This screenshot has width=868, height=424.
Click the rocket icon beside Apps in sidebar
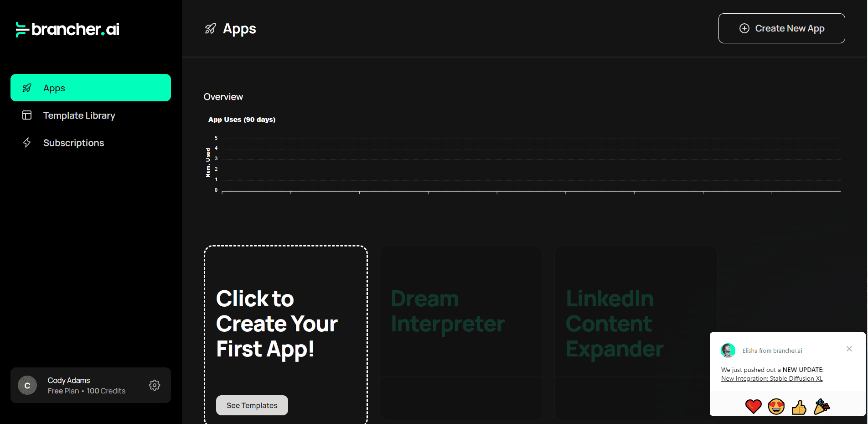point(27,88)
